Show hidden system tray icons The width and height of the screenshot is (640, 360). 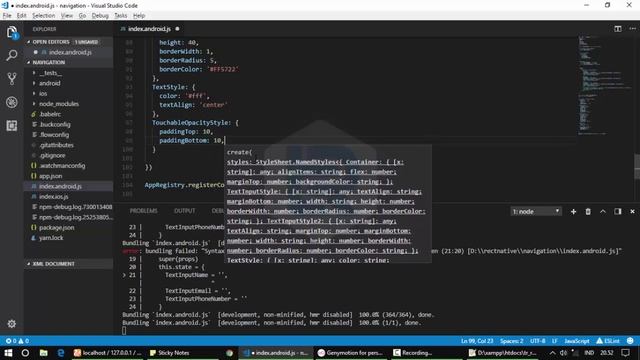[x=552, y=353]
